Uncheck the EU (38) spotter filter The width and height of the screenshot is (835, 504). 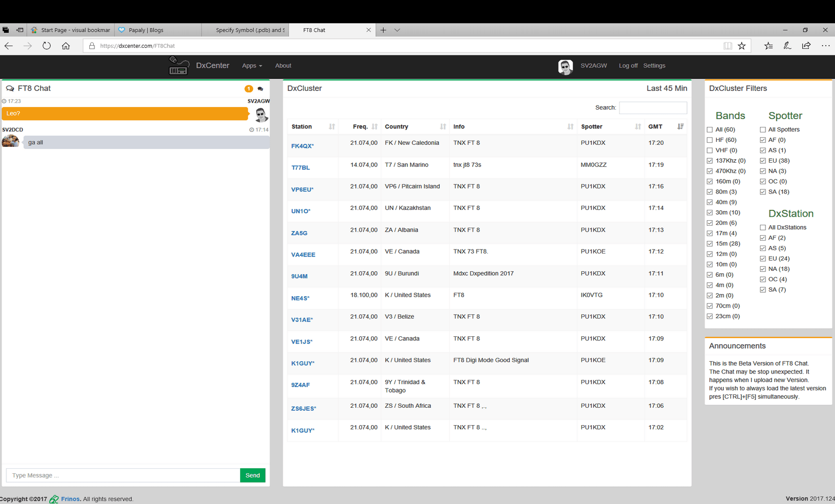(x=763, y=160)
